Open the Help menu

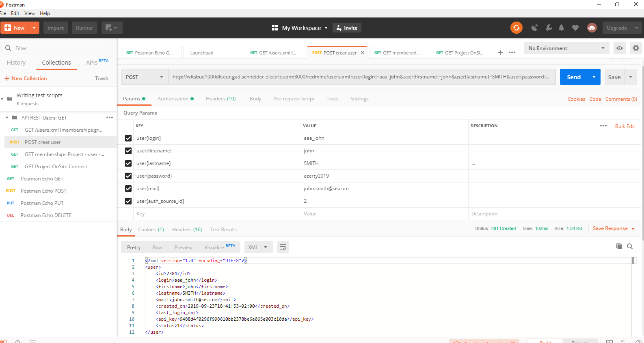(x=45, y=13)
